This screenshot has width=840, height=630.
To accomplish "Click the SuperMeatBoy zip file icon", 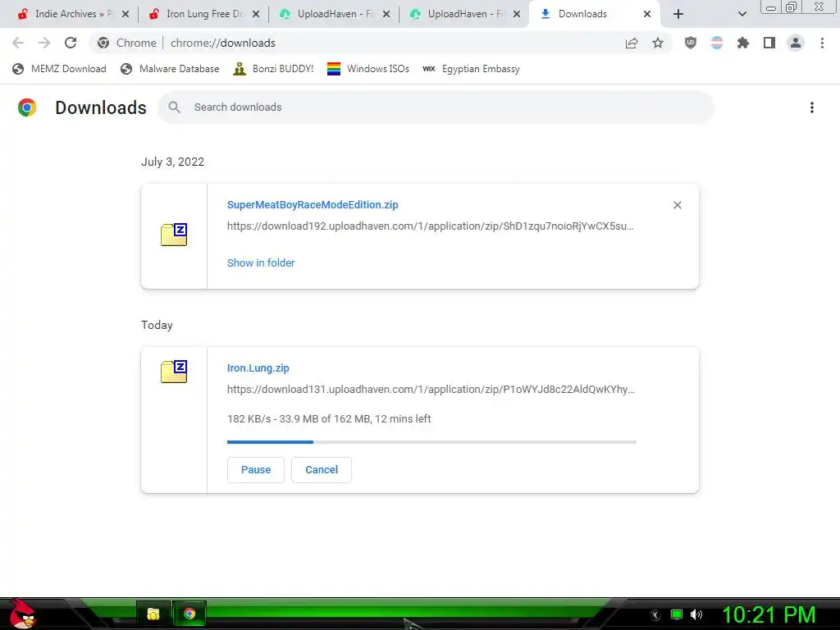I will pos(174,235).
